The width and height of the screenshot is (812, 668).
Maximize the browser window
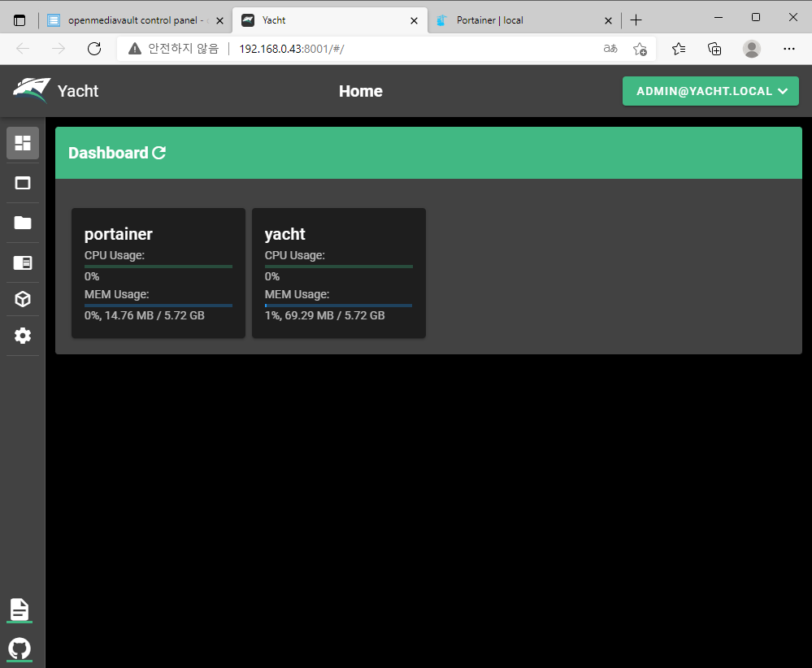coord(756,18)
